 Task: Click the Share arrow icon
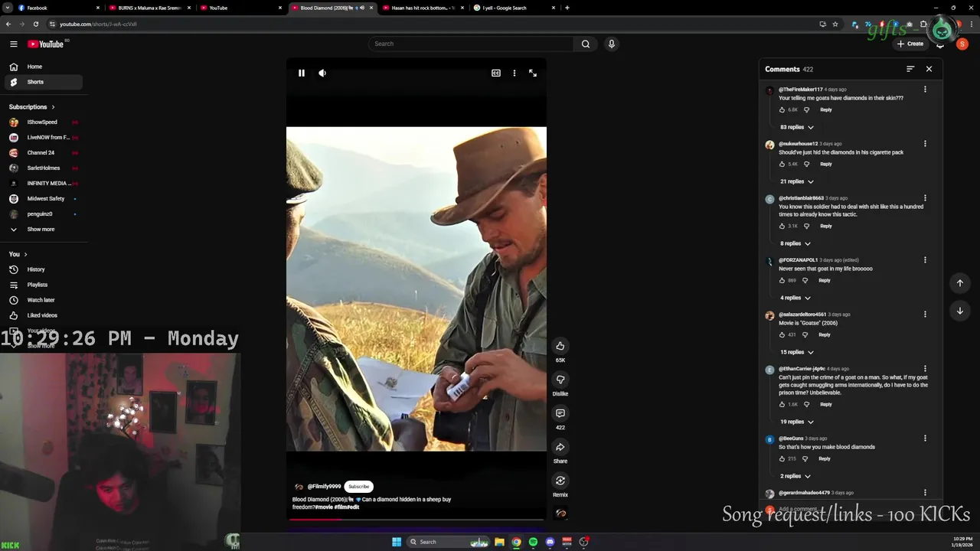coord(560,447)
